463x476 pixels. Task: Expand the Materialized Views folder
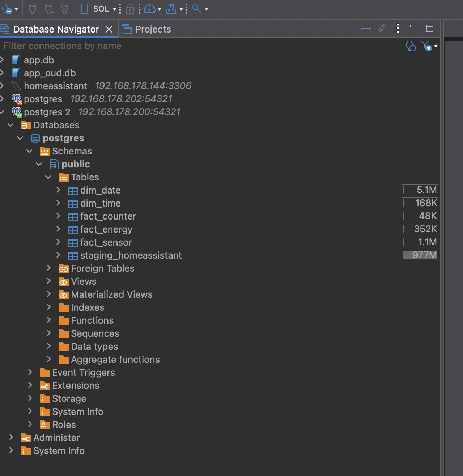pos(49,294)
